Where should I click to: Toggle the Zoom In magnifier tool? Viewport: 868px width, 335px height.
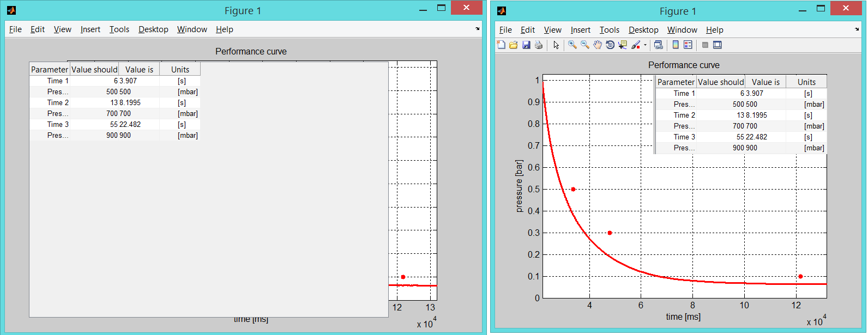(x=572, y=45)
